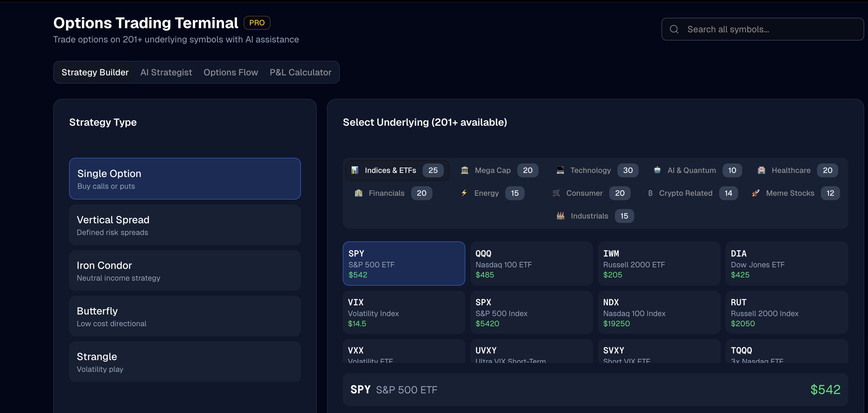The width and height of the screenshot is (868, 413).
Task: Select the Vertical Spread strategy
Action: tap(185, 225)
